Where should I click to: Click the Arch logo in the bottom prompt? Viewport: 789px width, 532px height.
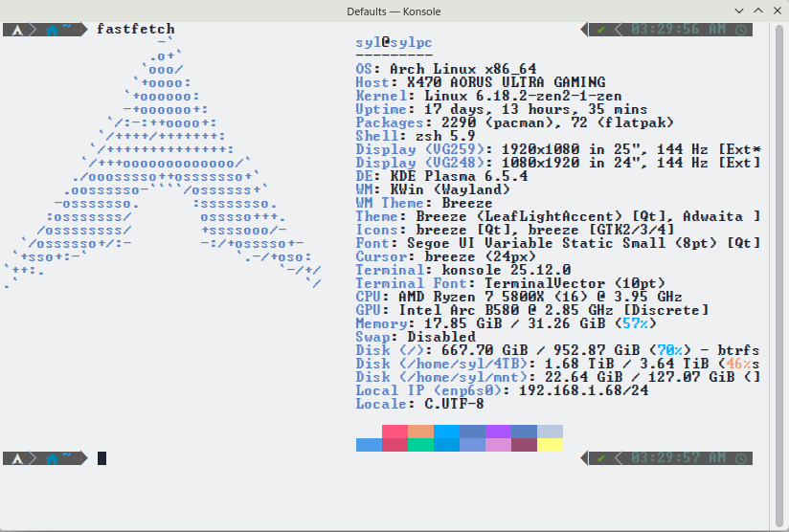[14, 458]
